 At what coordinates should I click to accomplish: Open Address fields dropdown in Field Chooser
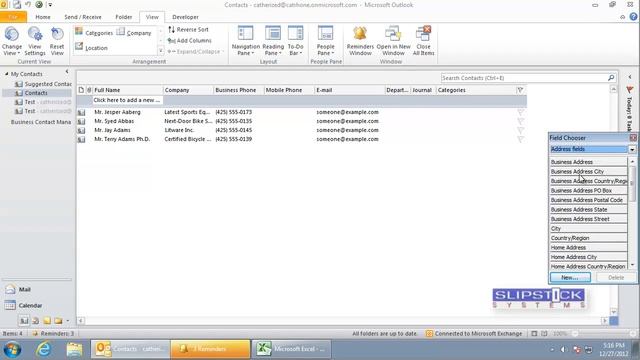pos(632,149)
